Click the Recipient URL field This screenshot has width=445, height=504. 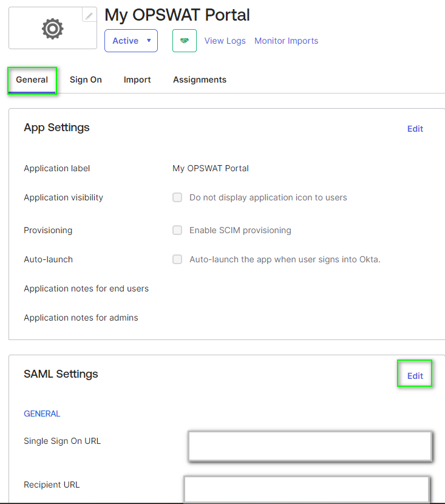[307, 489]
